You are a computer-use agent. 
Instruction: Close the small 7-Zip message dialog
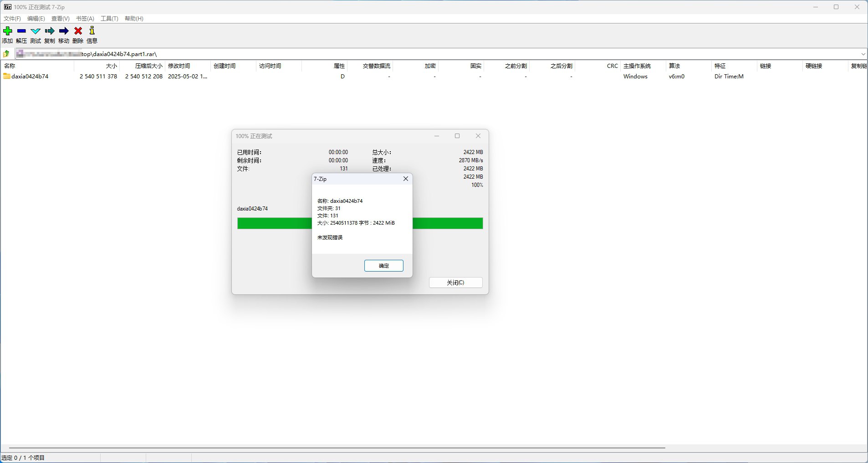[406, 179]
